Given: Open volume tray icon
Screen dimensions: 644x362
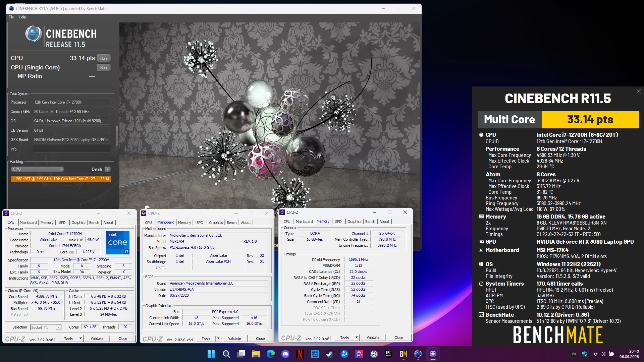Looking at the screenshot, I should click(603, 354).
